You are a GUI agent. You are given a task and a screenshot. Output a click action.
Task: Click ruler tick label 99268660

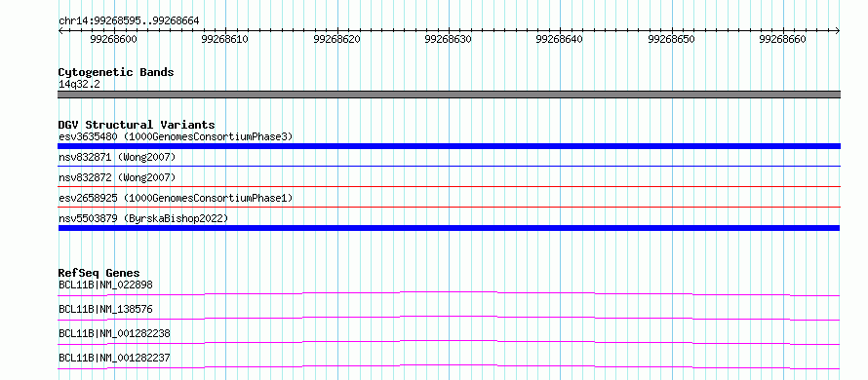click(782, 40)
